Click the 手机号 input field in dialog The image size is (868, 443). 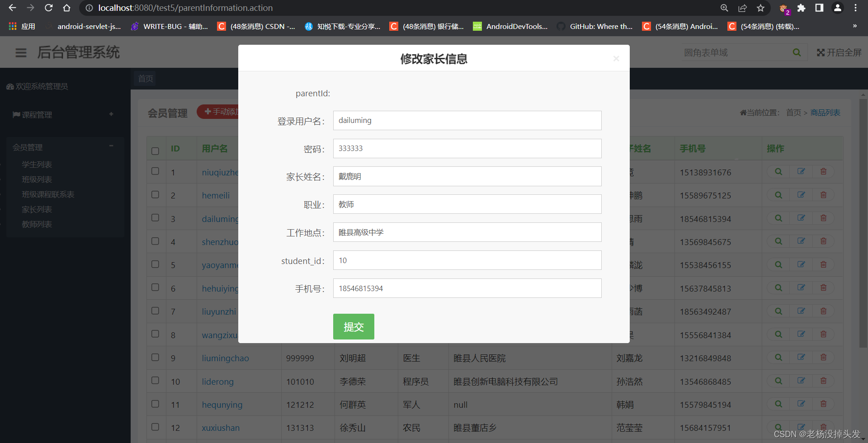[x=467, y=288]
